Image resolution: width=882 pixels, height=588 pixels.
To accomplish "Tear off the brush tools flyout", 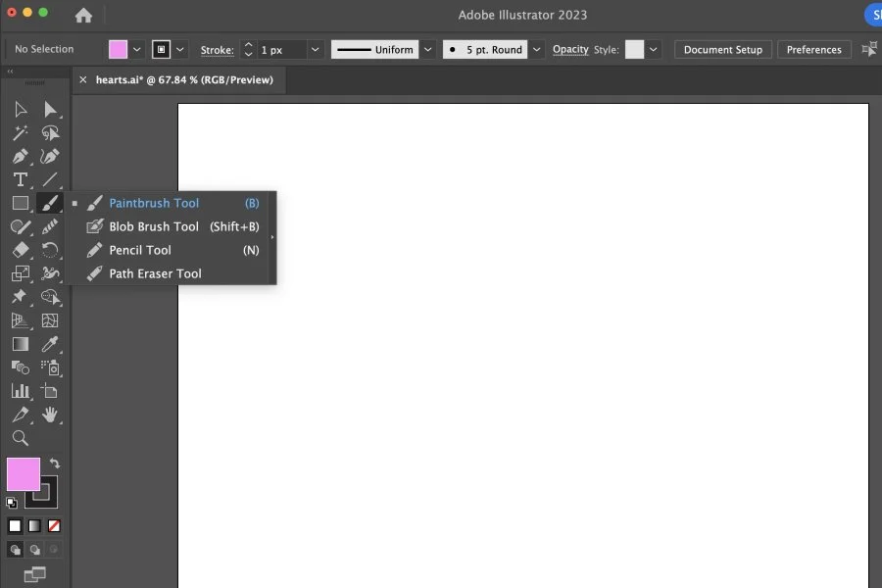I will [x=272, y=237].
